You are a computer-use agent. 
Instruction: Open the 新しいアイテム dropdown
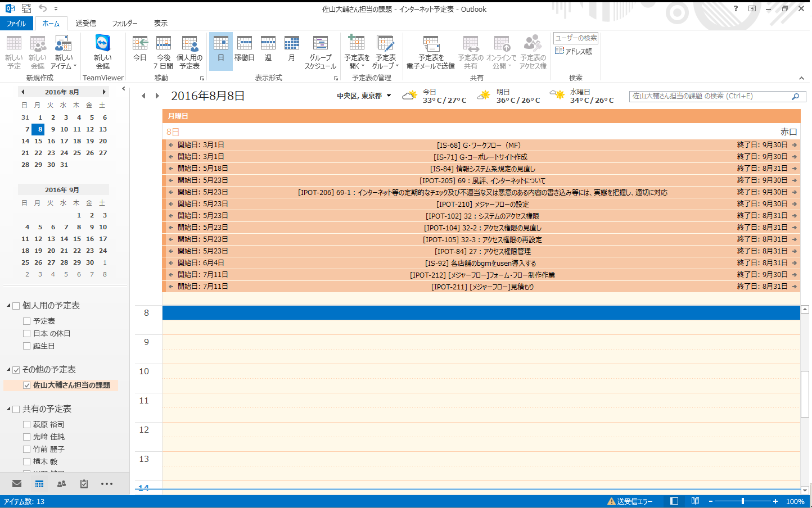[64, 52]
